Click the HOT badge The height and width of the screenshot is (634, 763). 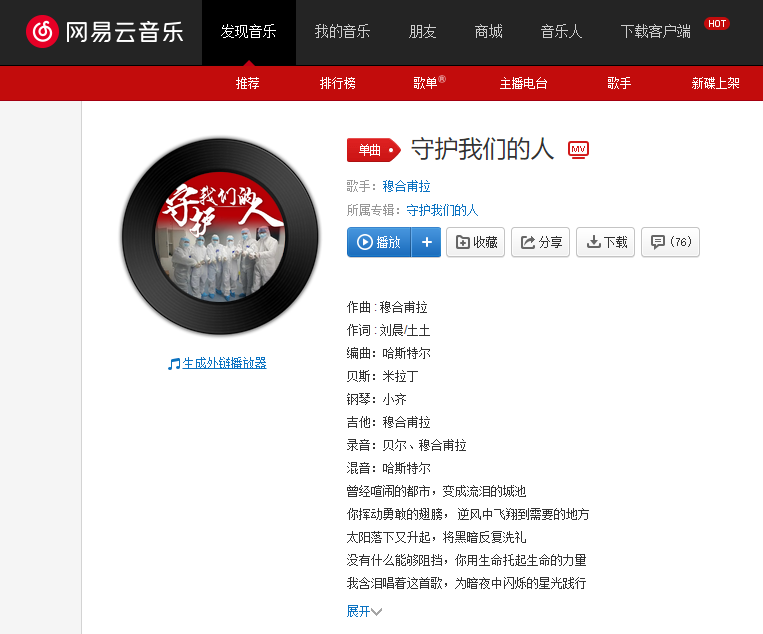pos(717,23)
